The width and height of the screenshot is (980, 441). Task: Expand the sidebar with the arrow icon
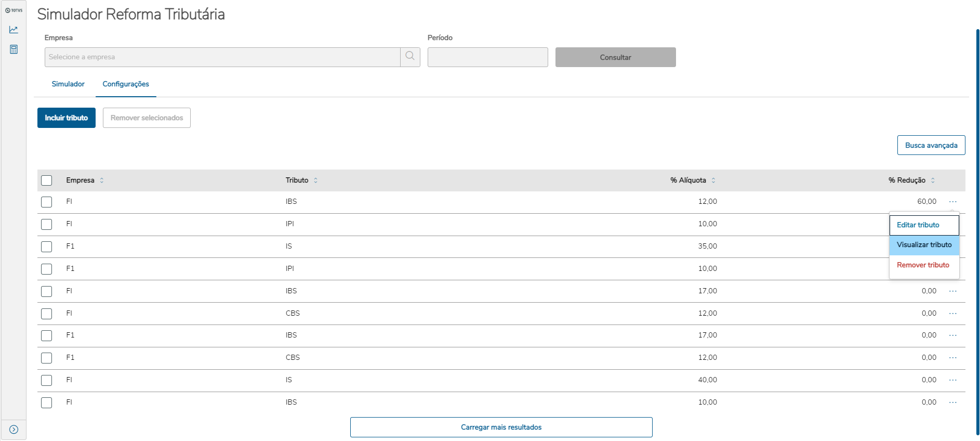[x=14, y=430]
